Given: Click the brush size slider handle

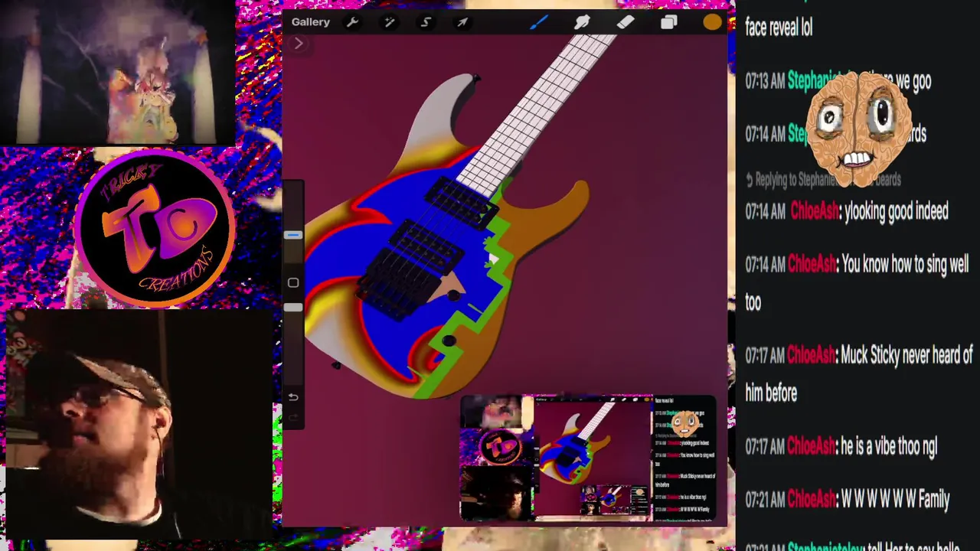Looking at the screenshot, I should [292, 235].
